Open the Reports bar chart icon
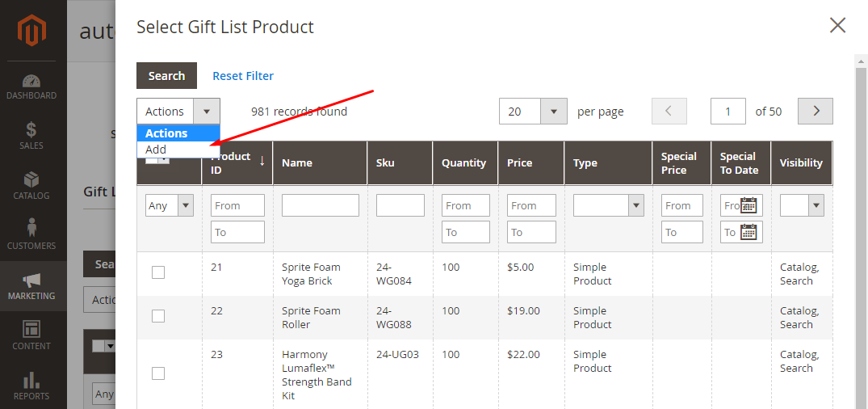Viewport: 868px width, 409px height. point(31,380)
